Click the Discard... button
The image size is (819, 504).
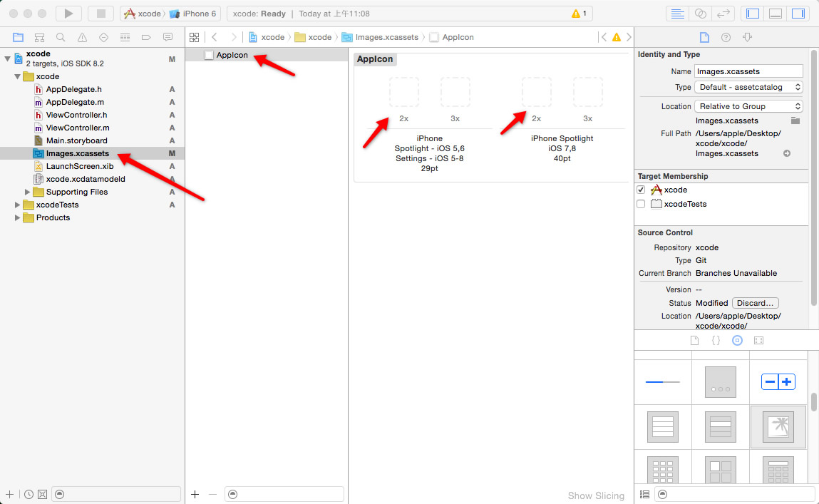pyautogui.click(x=756, y=303)
